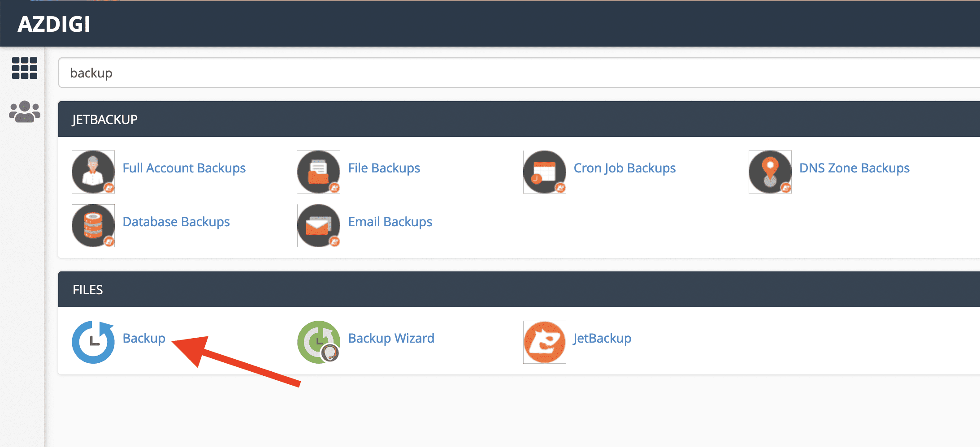The height and width of the screenshot is (447, 980).
Task: Click the File Backups folder icon
Action: point(318,172)
